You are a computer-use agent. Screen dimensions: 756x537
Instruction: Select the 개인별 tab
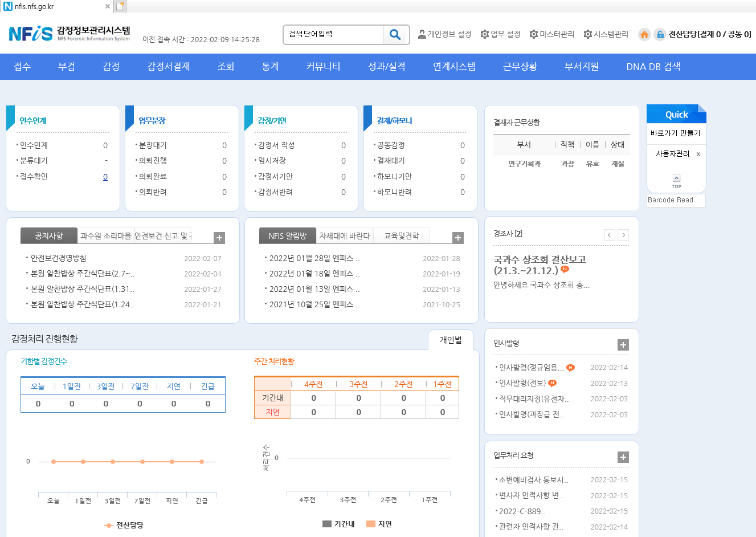coord(451,340)
